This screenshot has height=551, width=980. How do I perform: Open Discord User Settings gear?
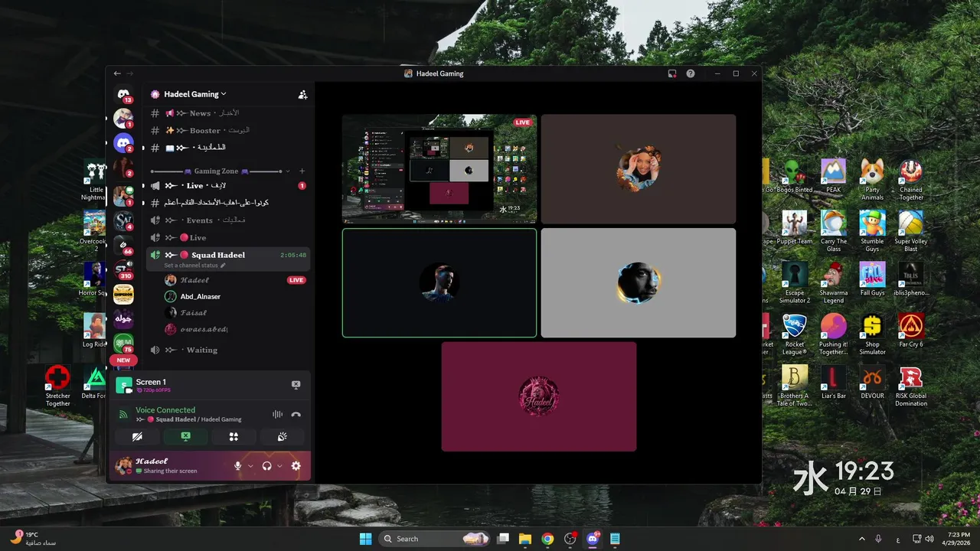click(296, 466)
